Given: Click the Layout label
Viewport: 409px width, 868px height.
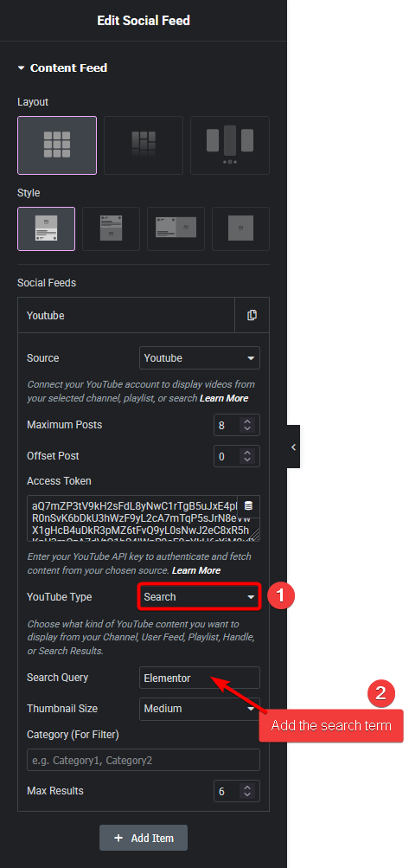Looking at the screenshot, I should (33, 102).
